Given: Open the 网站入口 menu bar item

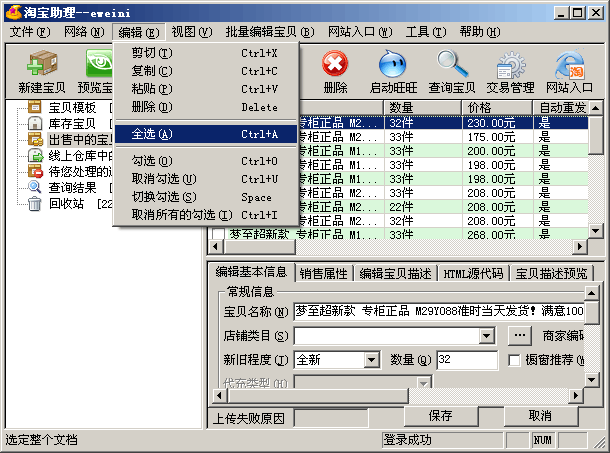Looking at the screenshot, I should click(x=360, y=32).
